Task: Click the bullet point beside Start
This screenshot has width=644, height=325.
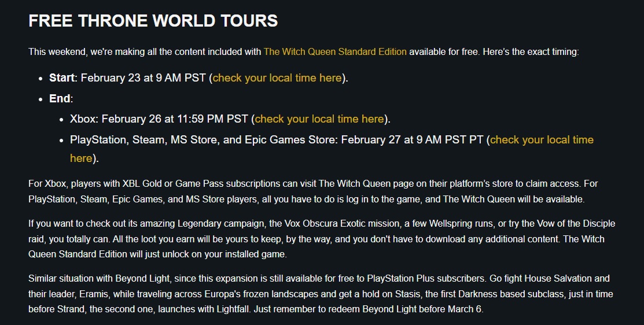Action: 41,79
